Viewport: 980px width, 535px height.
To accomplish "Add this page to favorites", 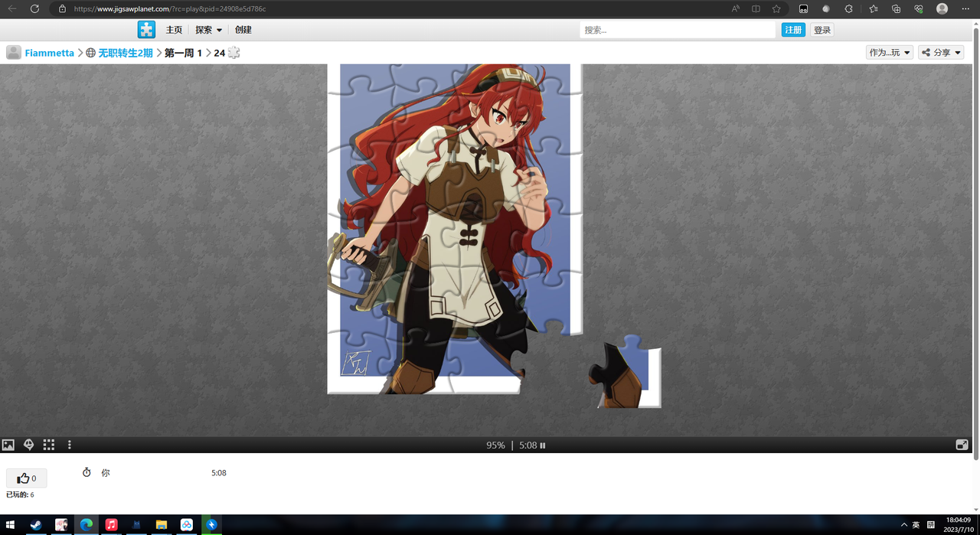I will (x=776, y=9).
